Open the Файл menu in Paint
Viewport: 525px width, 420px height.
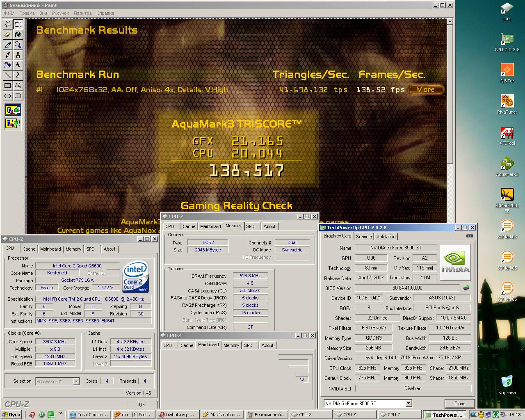click(9, 13)
